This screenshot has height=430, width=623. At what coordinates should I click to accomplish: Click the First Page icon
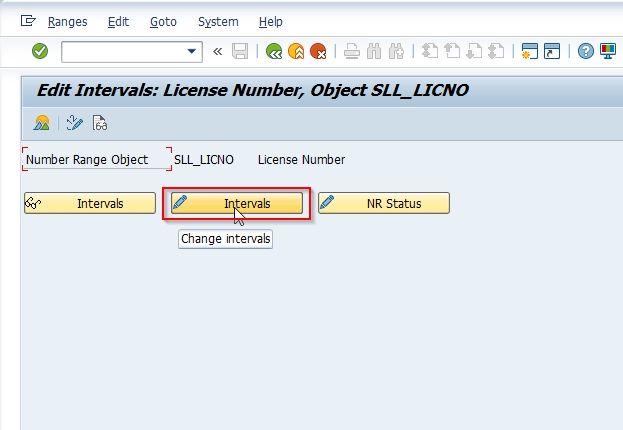coord(430,51)
